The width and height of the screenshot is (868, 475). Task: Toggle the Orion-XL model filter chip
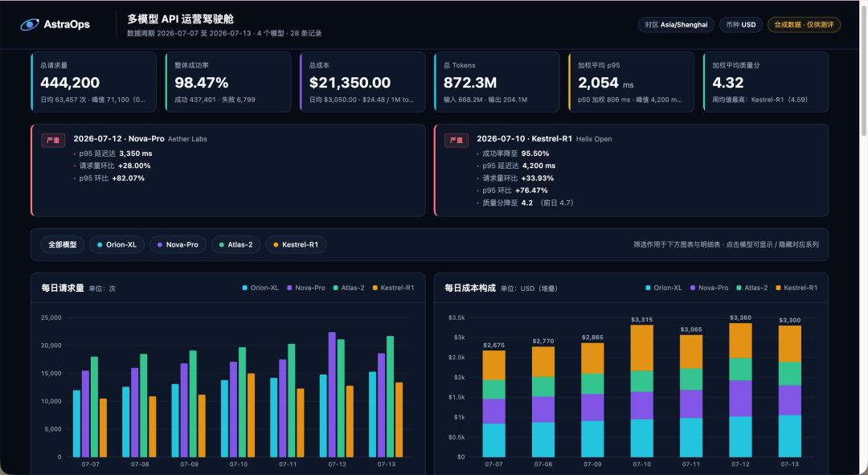117,244
